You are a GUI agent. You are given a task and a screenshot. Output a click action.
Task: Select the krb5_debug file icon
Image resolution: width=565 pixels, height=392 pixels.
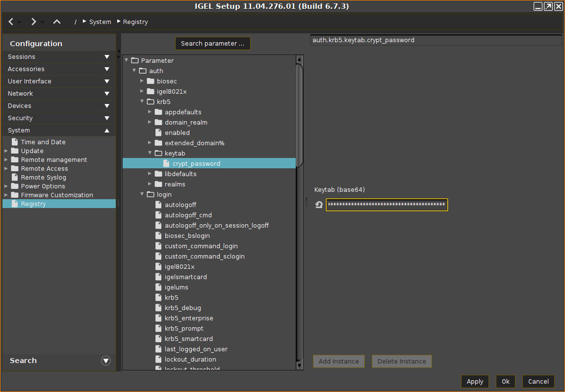[x=158, y=308]
